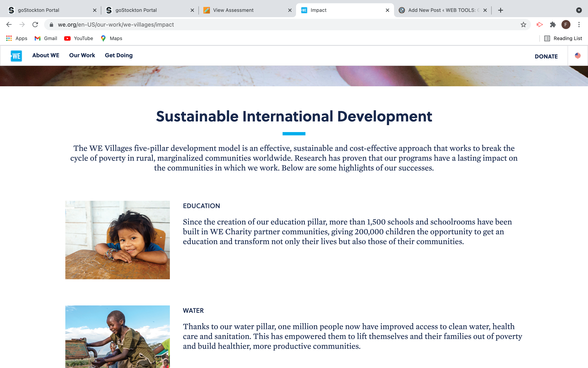The height and width of the screenshot is (368, 588).
Task: Close the Add New Post tab
Action: [x=485, y=10]
